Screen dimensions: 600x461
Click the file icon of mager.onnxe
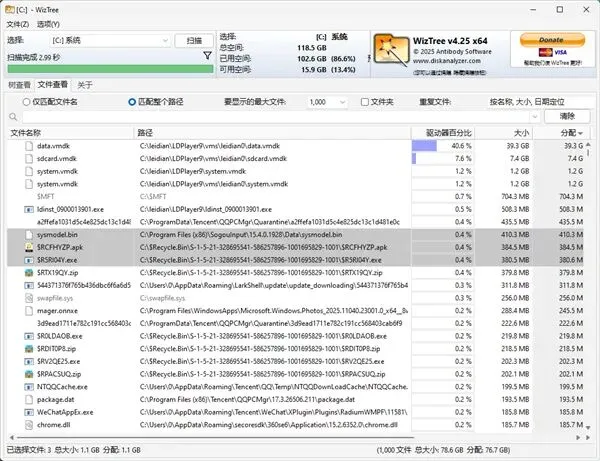29,311
